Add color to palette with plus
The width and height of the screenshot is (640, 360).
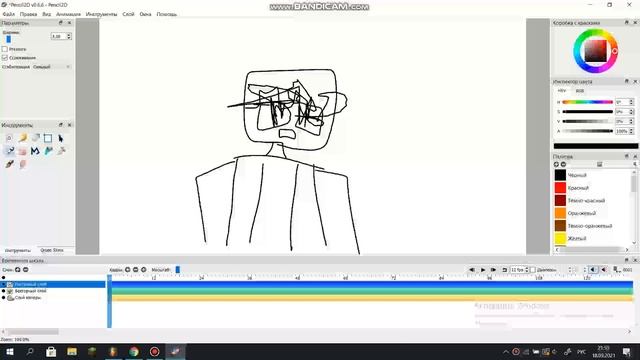click(x=556, y=164)
